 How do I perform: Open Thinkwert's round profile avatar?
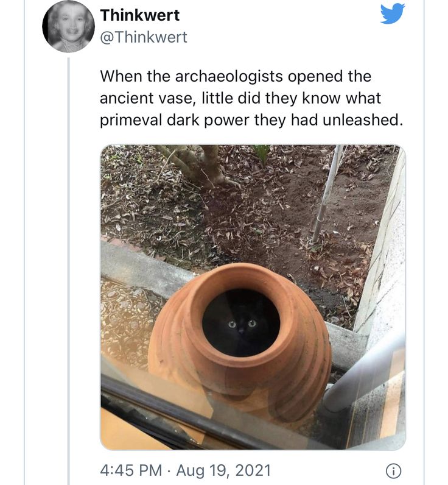point(68,26)
